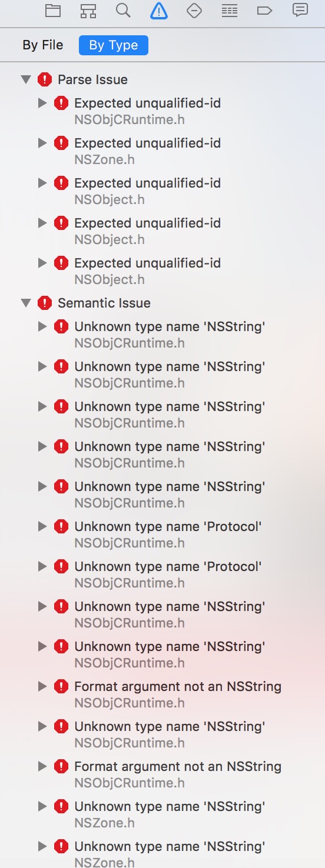
Task: Expand first Expected unqualified-id error in NSObjCRuntime.h
Action: point(42,103)
